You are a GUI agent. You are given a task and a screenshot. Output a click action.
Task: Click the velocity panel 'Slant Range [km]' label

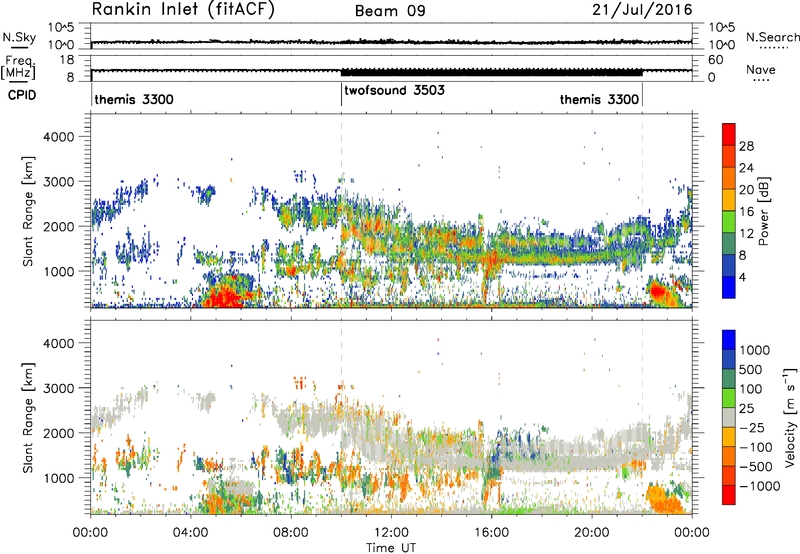[x=29, y=418]
